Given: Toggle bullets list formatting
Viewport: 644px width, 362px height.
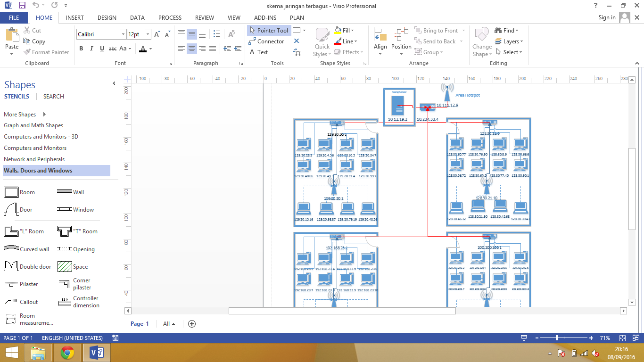Looking at the screenshot, I should 216,34.
